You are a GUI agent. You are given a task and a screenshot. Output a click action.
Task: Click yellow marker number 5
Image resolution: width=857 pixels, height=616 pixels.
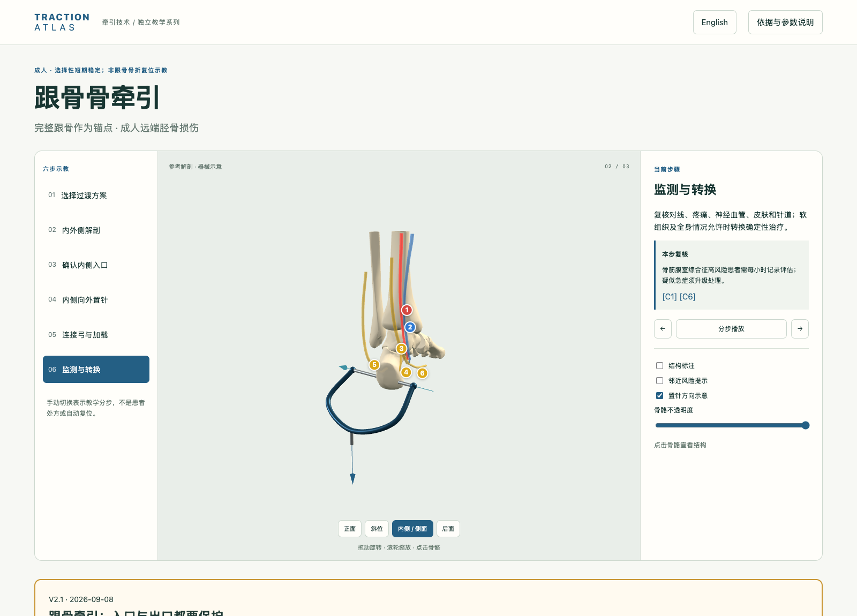tap(374, 365)
